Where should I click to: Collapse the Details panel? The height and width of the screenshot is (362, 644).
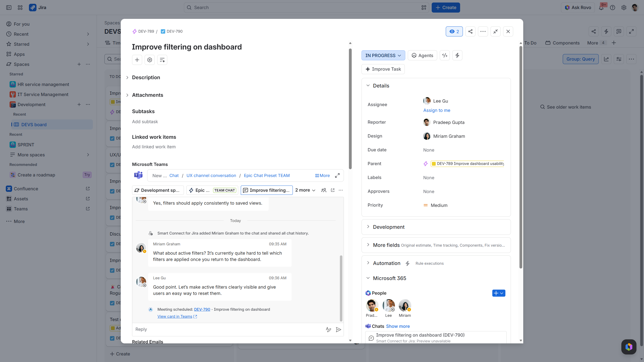tap(368, 85)
